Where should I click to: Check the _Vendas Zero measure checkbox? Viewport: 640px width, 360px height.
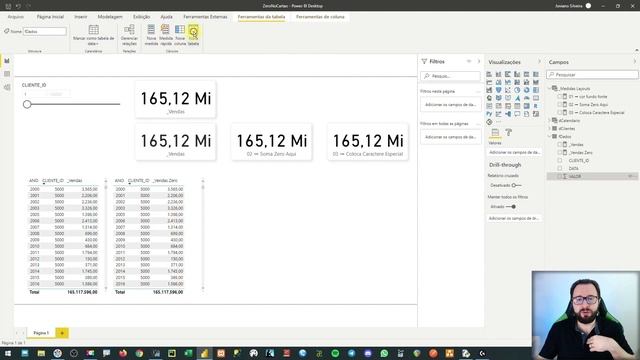560,152
